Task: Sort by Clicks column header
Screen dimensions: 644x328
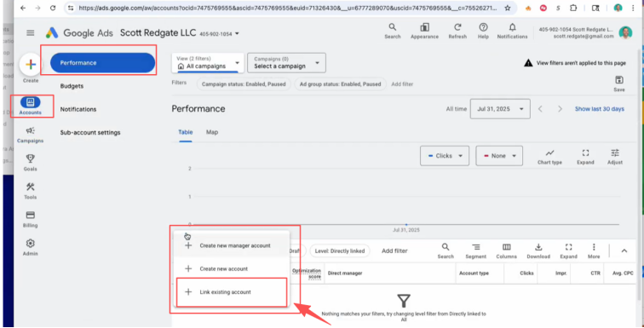Action: pos(526,273)
